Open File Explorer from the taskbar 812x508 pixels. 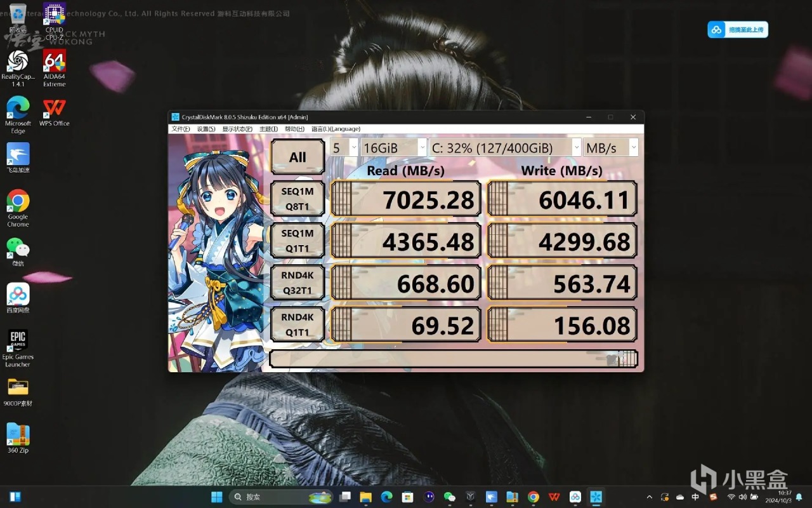366,497
